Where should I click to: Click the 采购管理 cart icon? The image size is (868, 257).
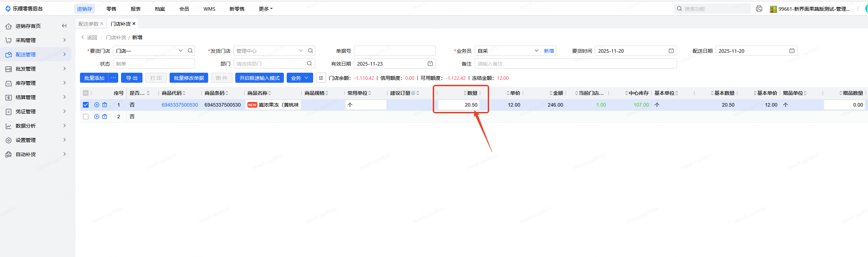[x=9, y=40]
